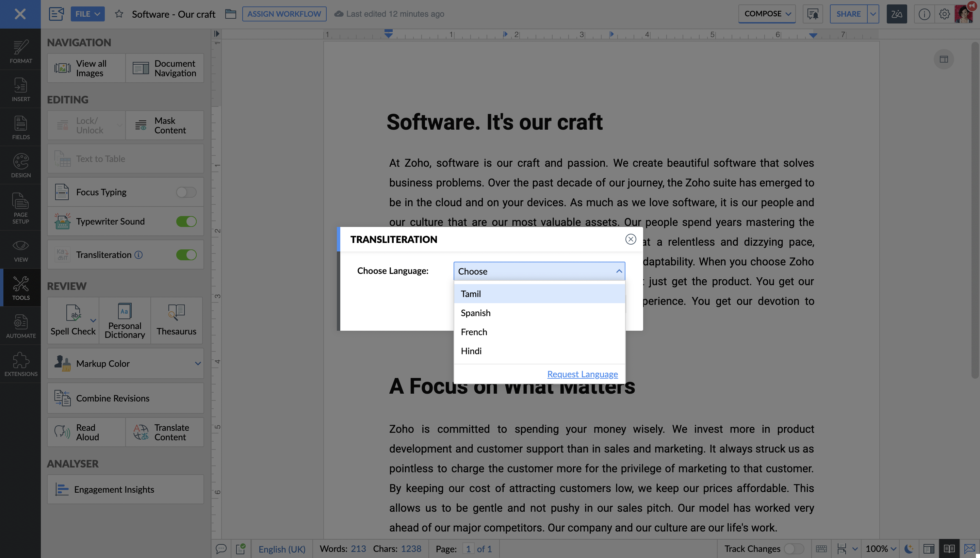
Task: Open Personal Dictionary
Action: click(125, 320)
